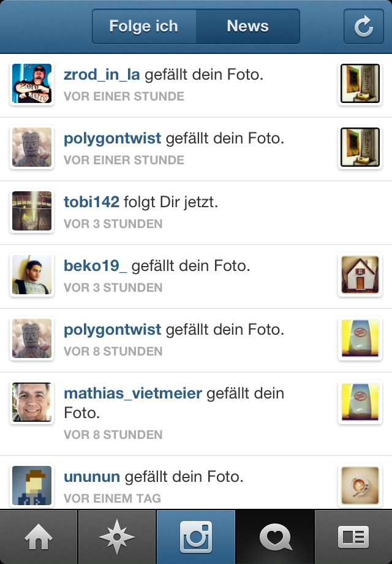Tap the refresh arrow icon

pos(364,26)
